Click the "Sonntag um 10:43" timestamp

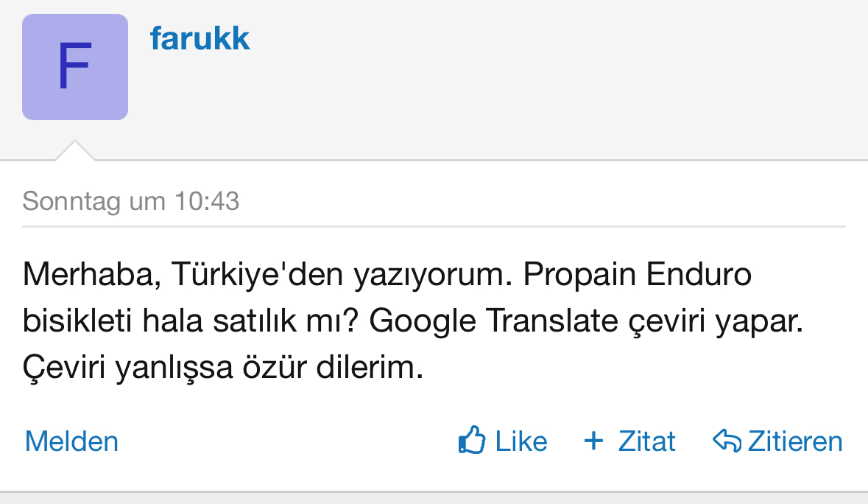(x=131, y=201)
